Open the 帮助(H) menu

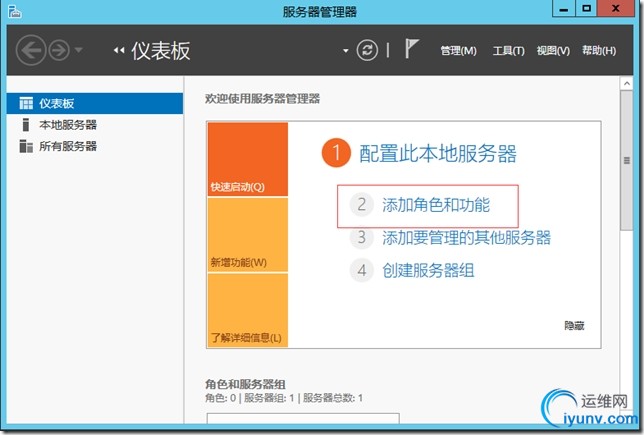pyautogui.click(x=599, y=51)
